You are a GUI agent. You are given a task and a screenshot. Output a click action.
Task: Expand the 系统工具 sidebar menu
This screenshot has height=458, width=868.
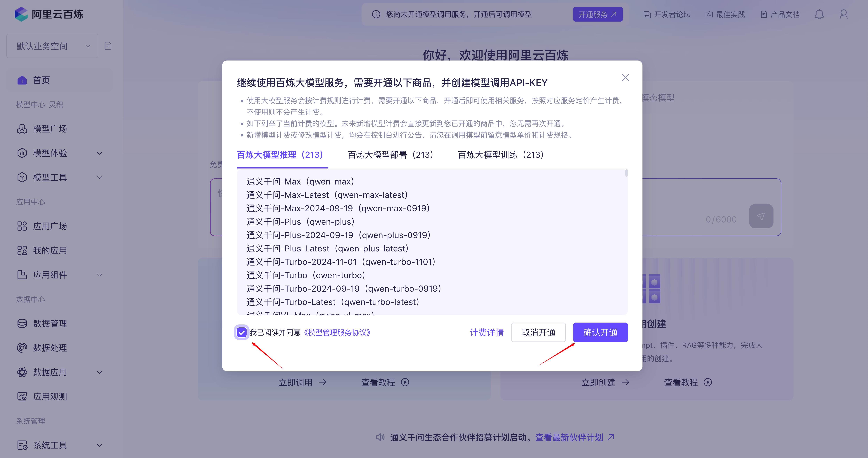99,445
